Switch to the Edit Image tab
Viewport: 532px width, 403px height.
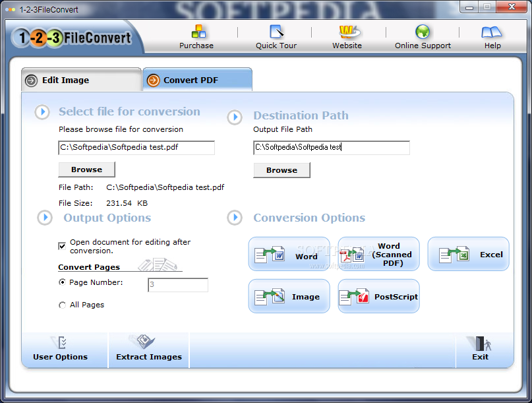tap(82, 80)
